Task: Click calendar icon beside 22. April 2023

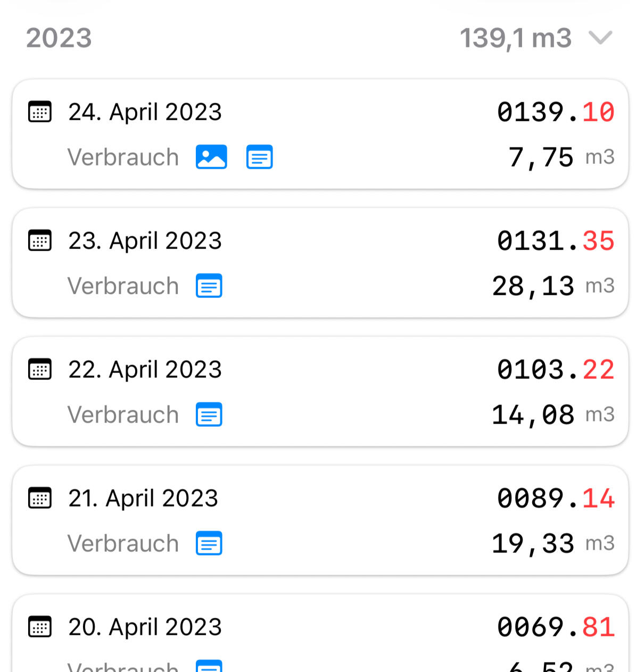Action: pyautogui.click(x=40, y=370)
